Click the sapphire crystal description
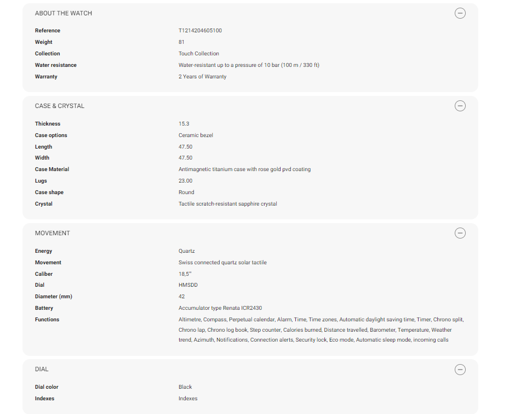Image resolution: width=532 pixels, height=414 pixels. [x=227, y=204]
